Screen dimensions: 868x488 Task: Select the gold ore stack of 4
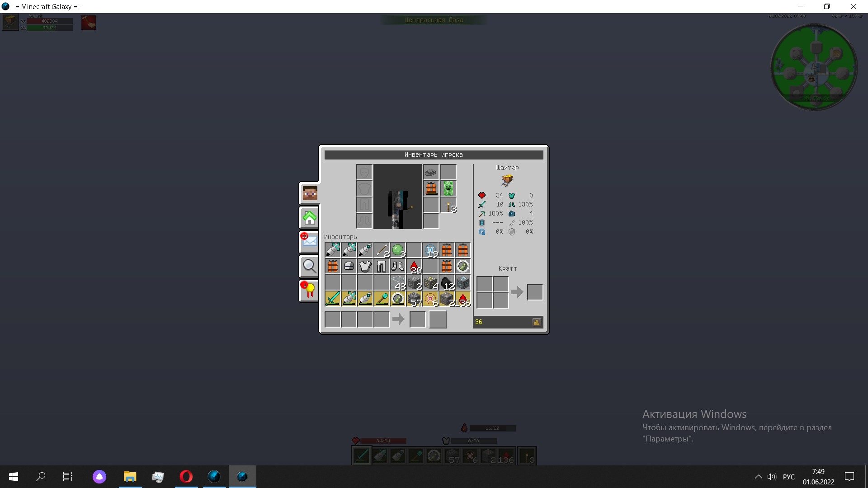click(430, 282)
